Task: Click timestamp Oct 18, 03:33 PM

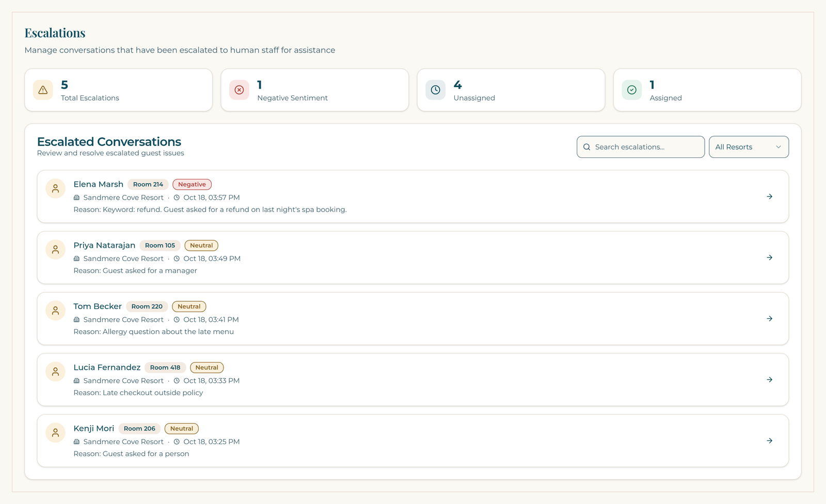Action: click(x=212, y=381)
